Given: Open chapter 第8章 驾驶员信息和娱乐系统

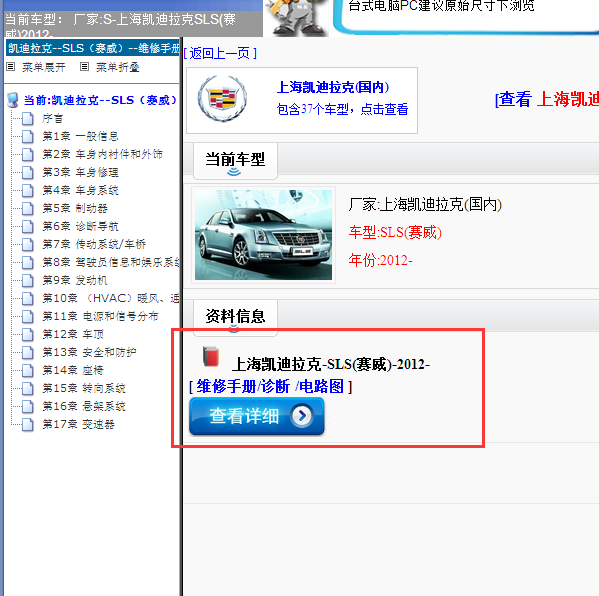Looking at the screenshot, I should 110,262.
